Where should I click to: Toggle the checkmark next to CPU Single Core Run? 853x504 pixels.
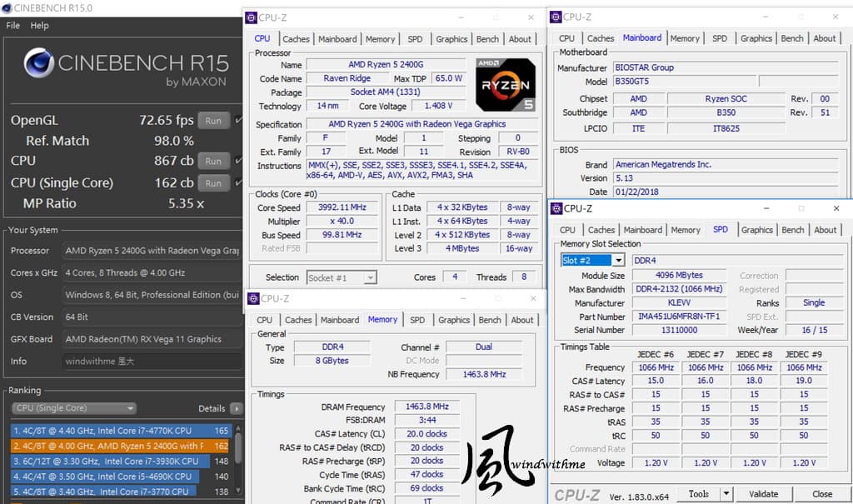click(x=238, y=183)
